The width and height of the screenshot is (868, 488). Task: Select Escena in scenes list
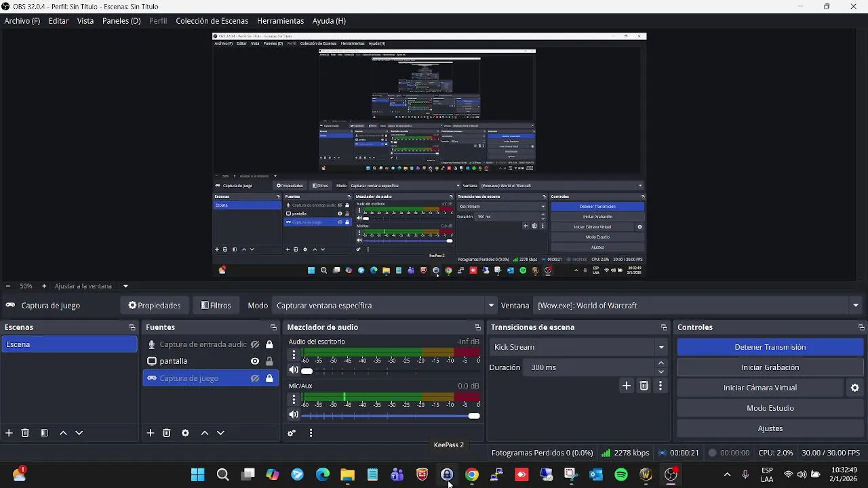pos(68,344)
